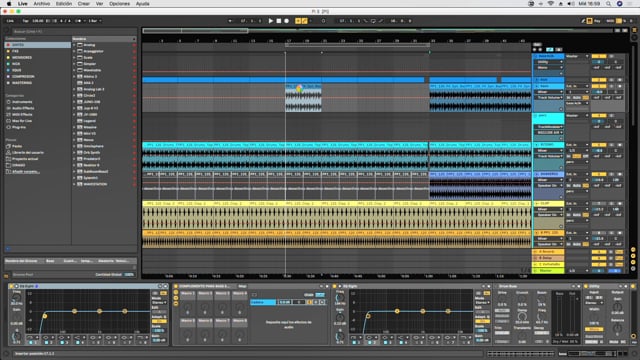Toggle the Returns section show button

click(x=633, y=256)
